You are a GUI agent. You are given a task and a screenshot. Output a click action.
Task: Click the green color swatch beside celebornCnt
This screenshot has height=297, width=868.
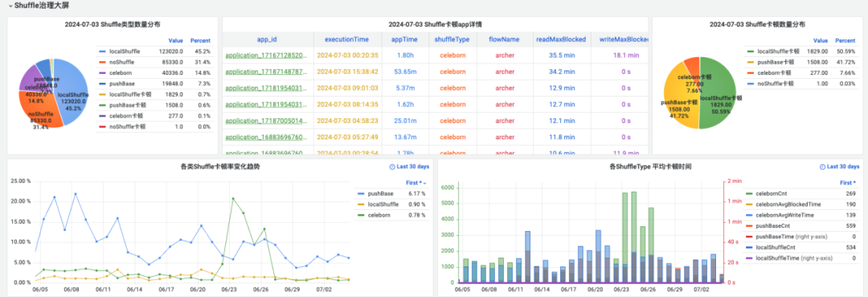tap(749, 193)
